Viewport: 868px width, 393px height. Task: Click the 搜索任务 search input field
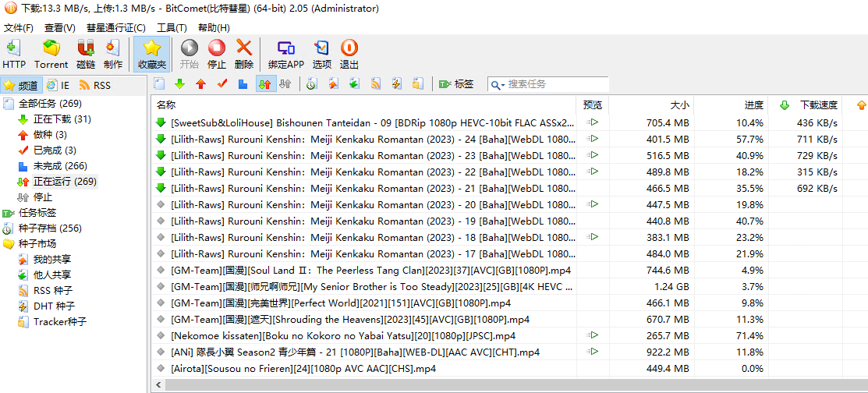(554, 84)
